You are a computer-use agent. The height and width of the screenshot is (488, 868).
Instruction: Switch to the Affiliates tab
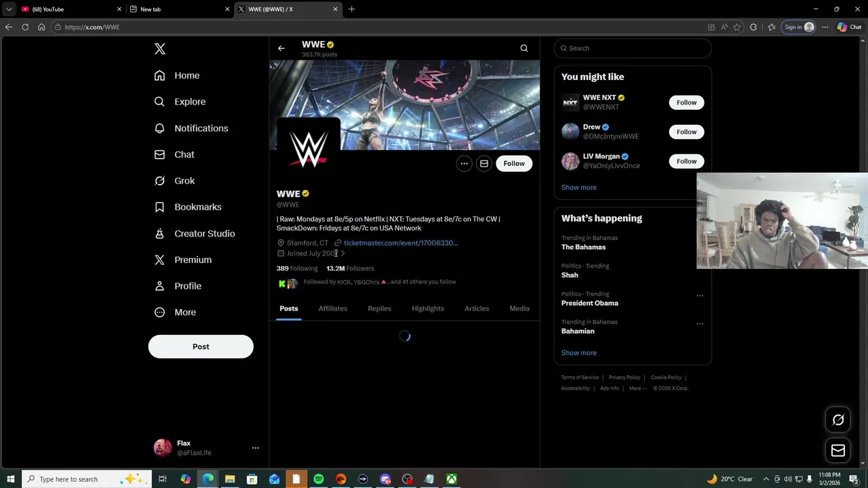tap(333, 308)
